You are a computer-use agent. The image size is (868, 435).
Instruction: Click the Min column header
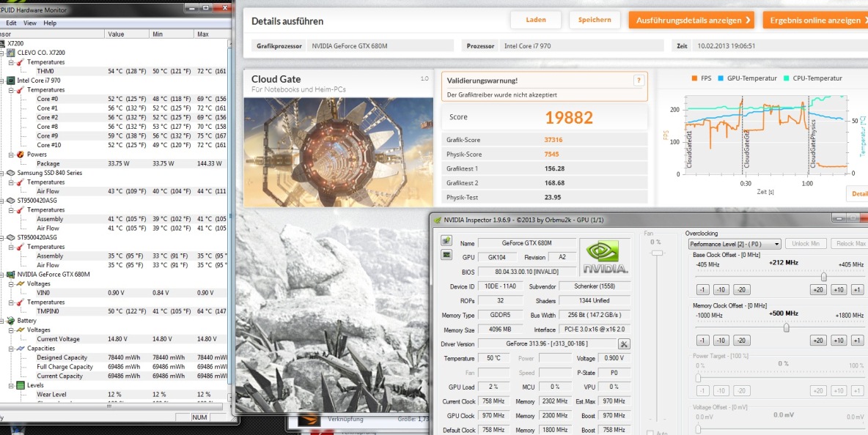(172, 34)
